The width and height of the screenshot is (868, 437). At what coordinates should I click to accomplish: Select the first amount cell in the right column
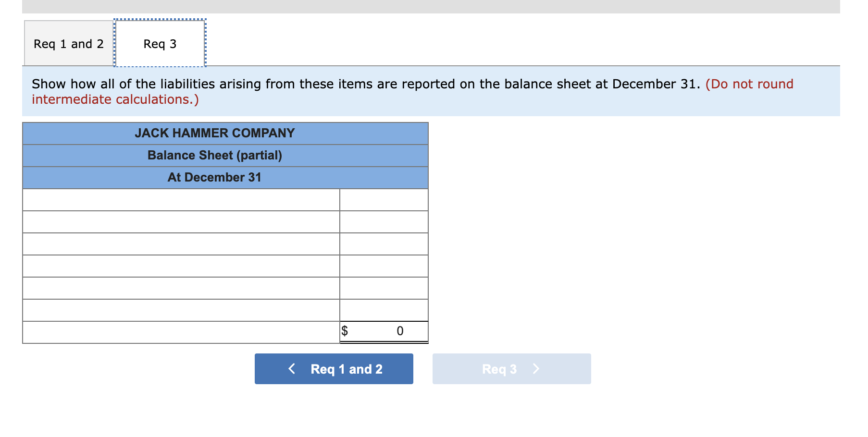pos(384,199)
